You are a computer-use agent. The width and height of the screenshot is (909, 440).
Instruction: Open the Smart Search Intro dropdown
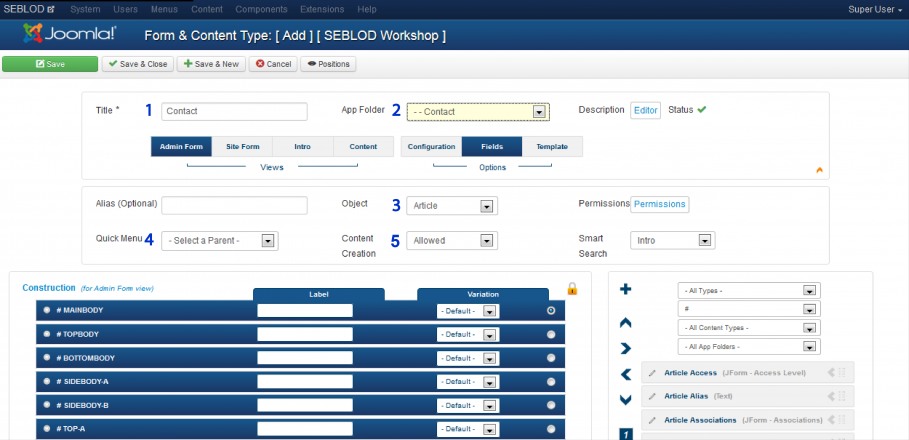[x=672, y=240]
